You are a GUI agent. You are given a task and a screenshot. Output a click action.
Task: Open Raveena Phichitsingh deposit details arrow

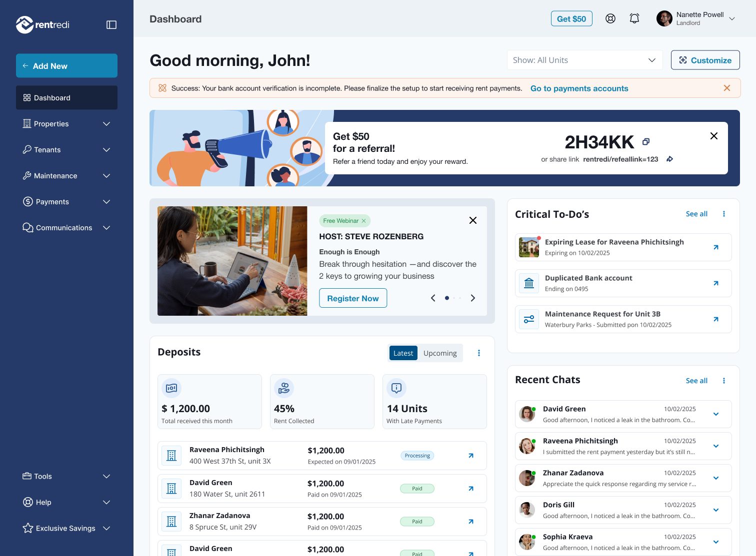[471, 456]
